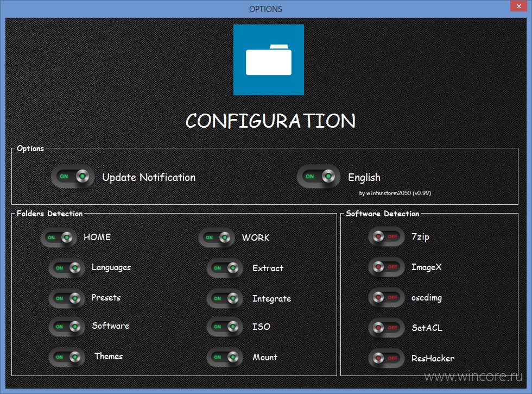The width and height of the screenshot is (532, 394).
Task: Click the oscdimg label
Action: [x=427, y=298]
